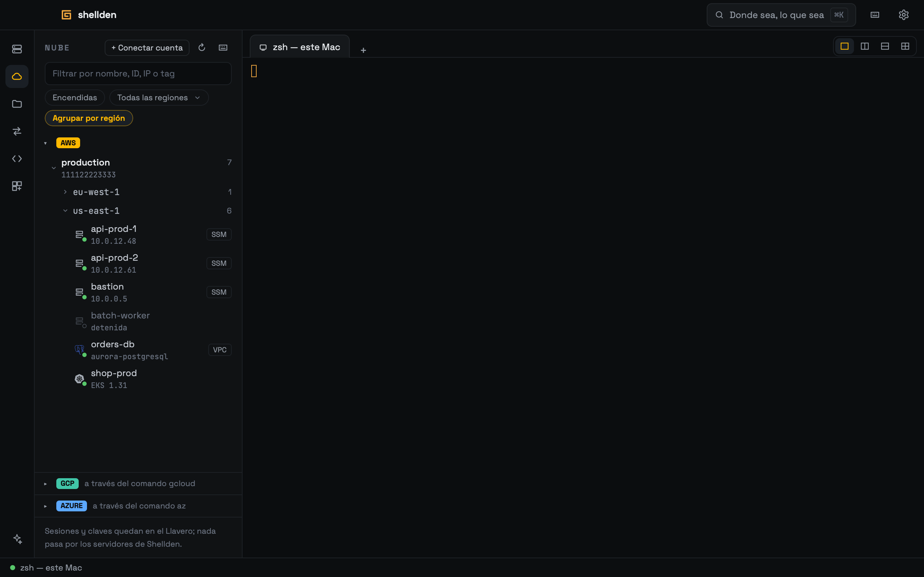Click the sparkle AI assistant icon
The height and width of the screenshot is (577, 924).
click(x=18, y=539)
